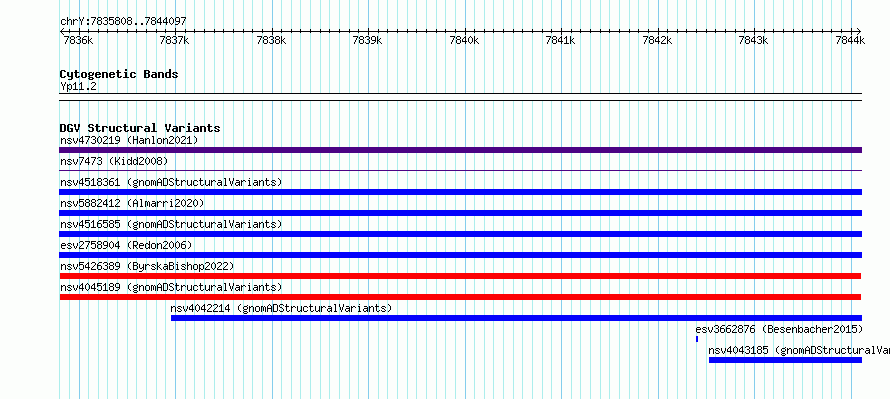Open the nsv4045189 (gnomADStructuralVariants) label

click(171, 287)
